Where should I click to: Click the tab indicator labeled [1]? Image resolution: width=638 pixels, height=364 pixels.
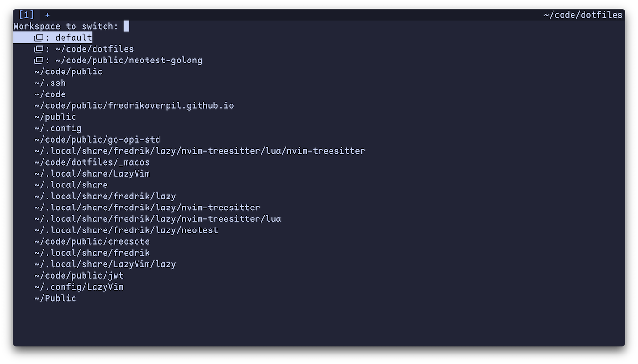[x=26, y=14]
